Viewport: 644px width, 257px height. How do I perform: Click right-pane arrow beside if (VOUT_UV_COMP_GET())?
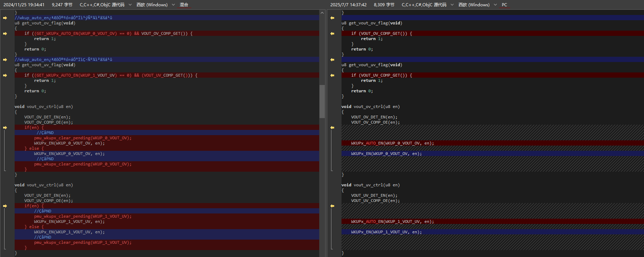click(332, 75)
